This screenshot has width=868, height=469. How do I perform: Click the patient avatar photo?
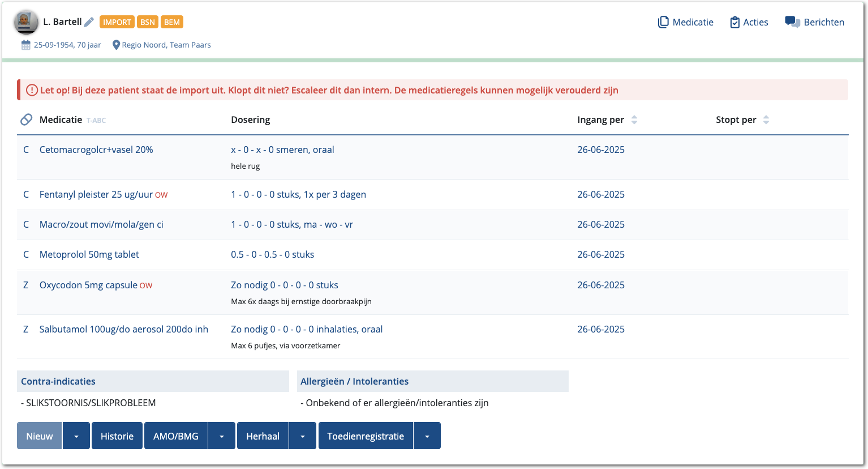click(x=25, y=22)
